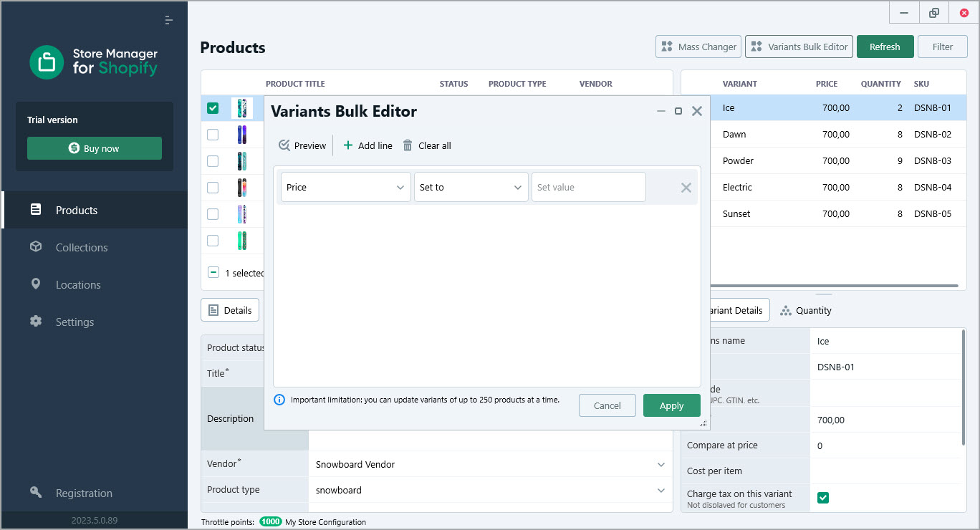Image resolution: width=980 pixels, height=530 pixels.
Task: Check the third product row checkbox
Action: pos(213,161)
